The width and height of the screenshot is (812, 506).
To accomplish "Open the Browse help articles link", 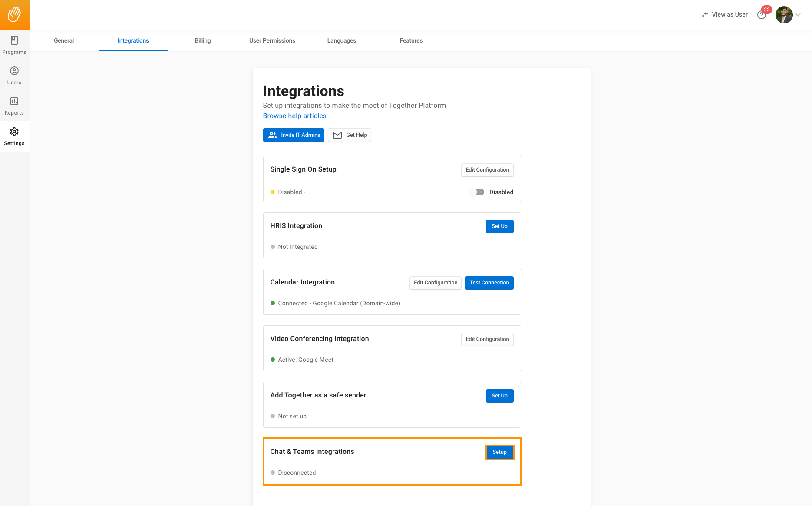I will pyautogui.click(x=294, y=116).
